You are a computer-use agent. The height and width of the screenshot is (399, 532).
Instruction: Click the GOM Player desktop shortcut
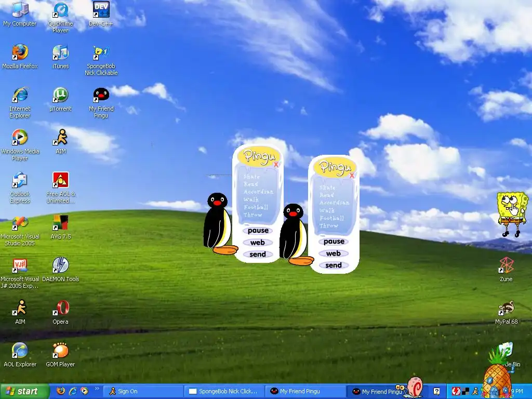[x=60, y=355]
